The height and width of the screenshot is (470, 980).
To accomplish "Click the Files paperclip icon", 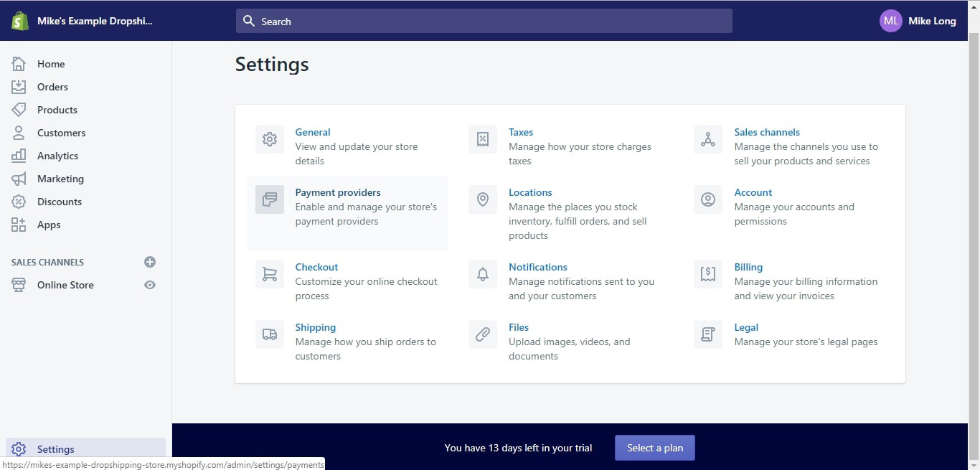I will [483, 334].
